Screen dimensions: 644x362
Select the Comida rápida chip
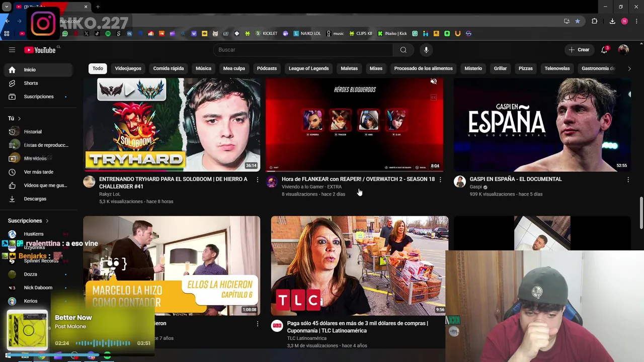[169, 68]
